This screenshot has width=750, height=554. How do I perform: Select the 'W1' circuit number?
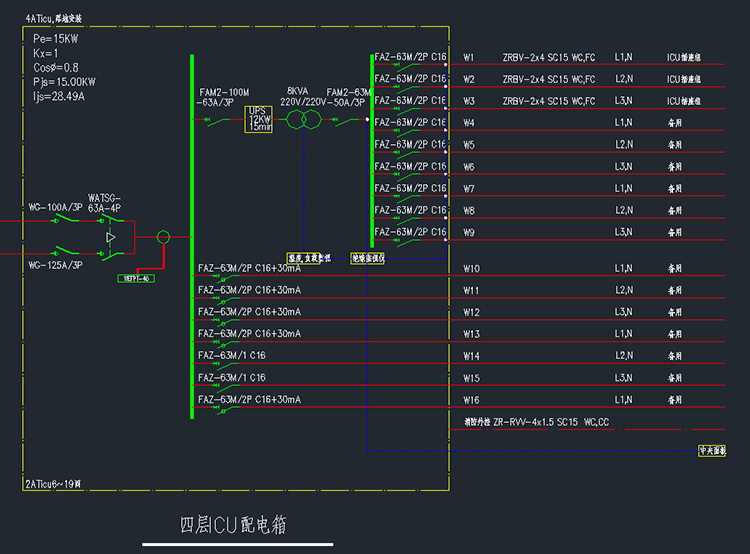click(x=469, y=57)
